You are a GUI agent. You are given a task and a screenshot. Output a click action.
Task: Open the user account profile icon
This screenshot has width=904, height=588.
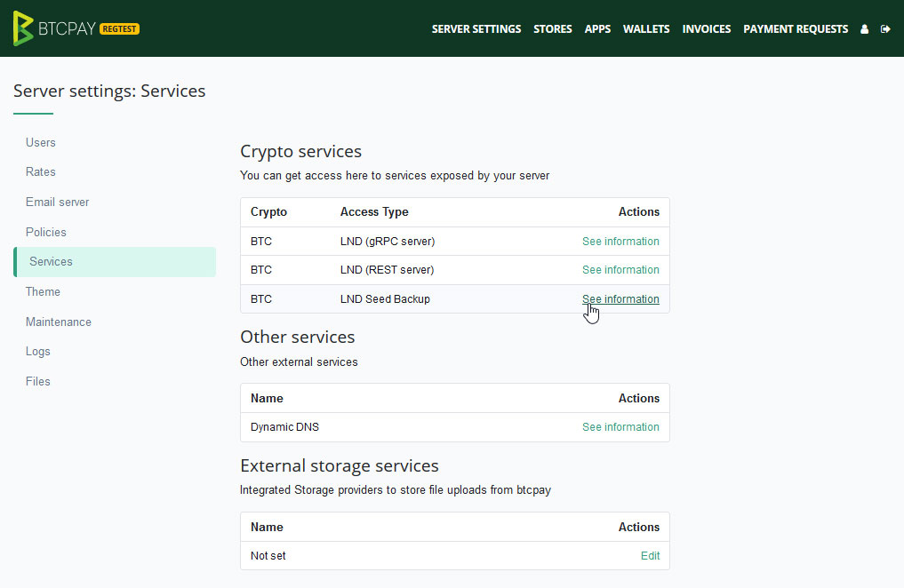click(x=863, y=28)
